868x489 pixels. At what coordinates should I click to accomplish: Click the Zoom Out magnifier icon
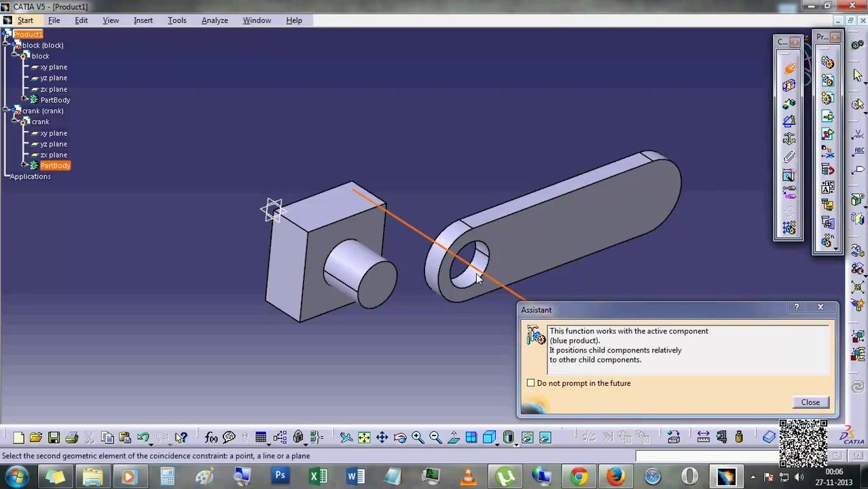pyautogui.click(x=435, y=437)
